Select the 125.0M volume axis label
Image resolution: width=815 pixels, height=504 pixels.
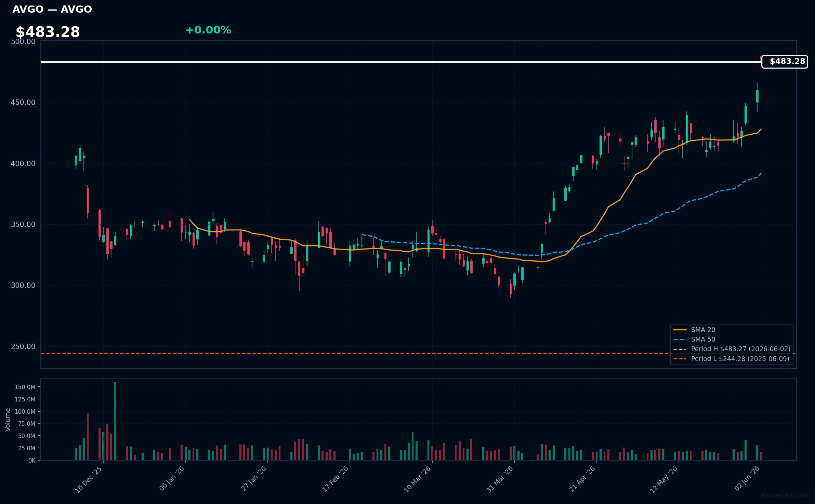[x=25, y=399]
